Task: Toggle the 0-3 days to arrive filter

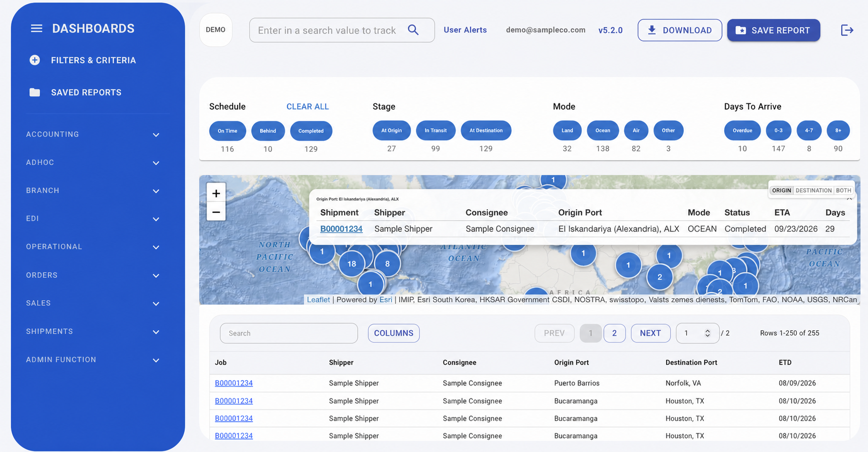Action: click(779, 130)
